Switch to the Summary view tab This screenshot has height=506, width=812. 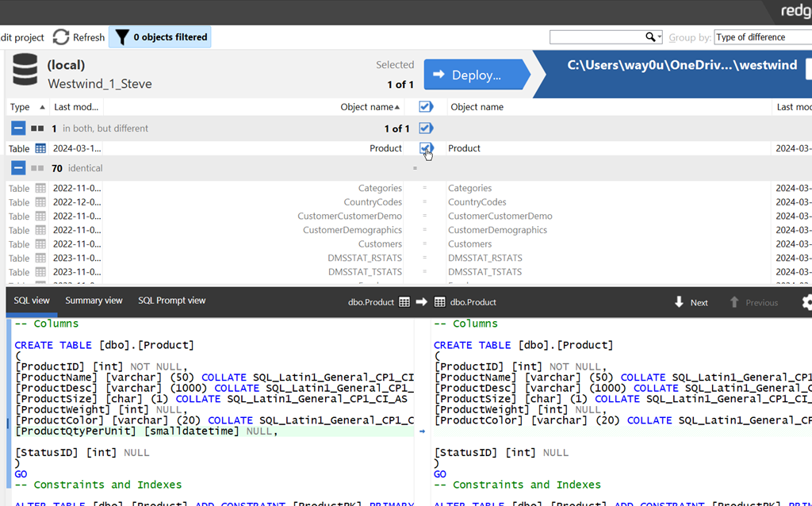94,301
